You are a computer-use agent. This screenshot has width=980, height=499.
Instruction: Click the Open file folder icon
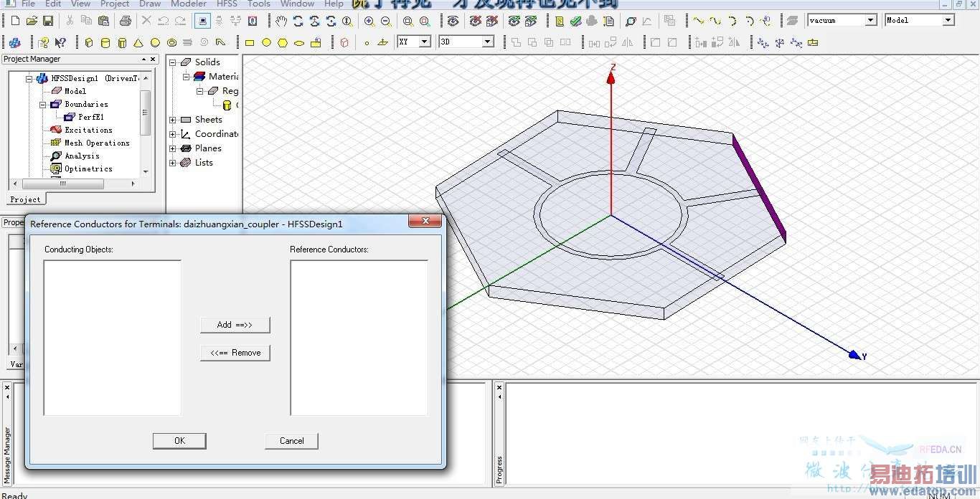pyautogui.click(x=32, y=21)
